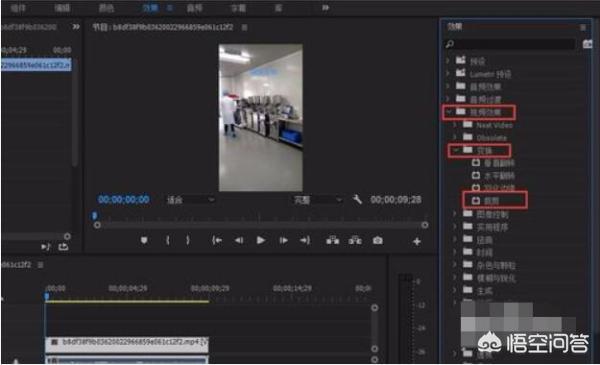
Task: Mark Out point with the right brace
Action: click(x=188, y=240)
